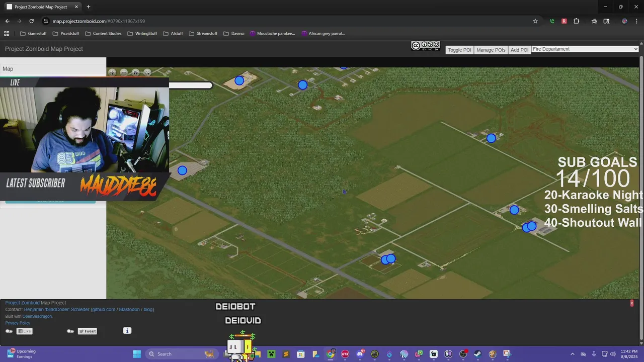Reload the page
644x362 pixels.
tap(31, 21)
